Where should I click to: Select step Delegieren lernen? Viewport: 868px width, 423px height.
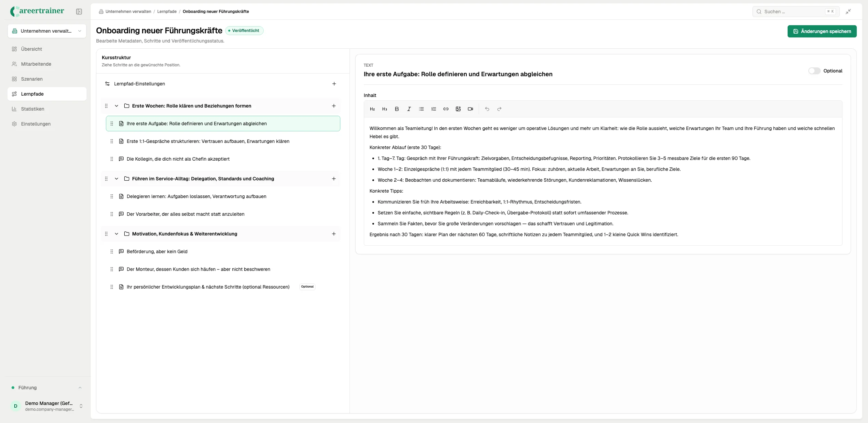223,196
